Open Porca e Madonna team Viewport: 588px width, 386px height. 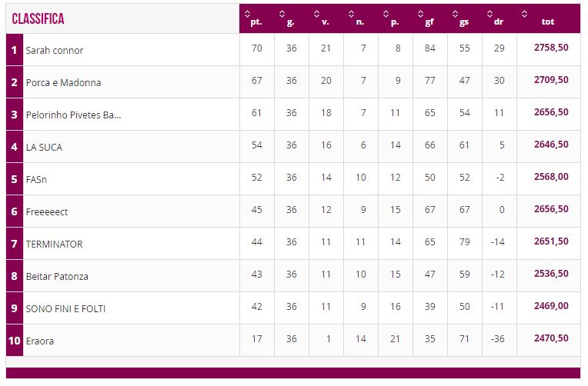click(63, 82)
